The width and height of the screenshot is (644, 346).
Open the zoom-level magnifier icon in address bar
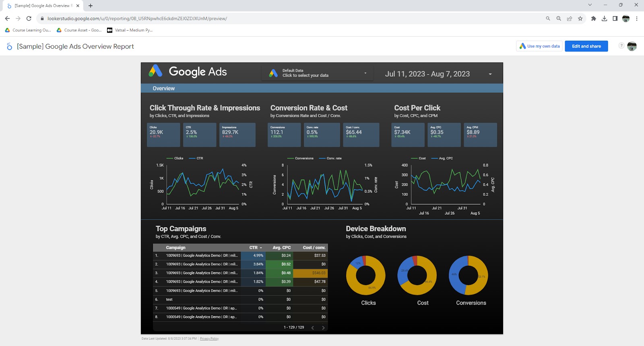coord(559,19)
